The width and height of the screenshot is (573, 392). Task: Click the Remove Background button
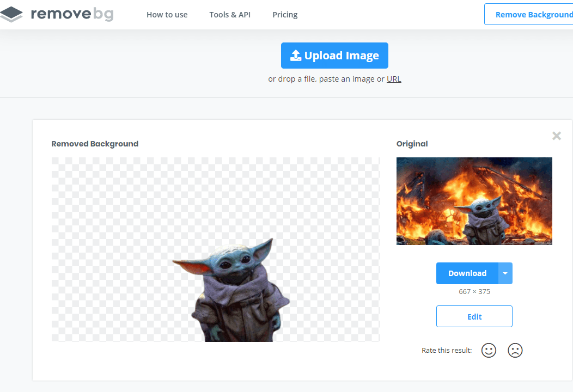pyautogui.click(x=529, y=14)
